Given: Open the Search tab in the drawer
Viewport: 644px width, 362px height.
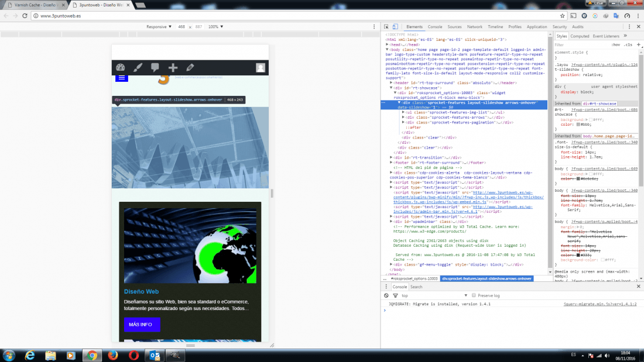Looking at the screenshot, I should (x=416, y=287).
